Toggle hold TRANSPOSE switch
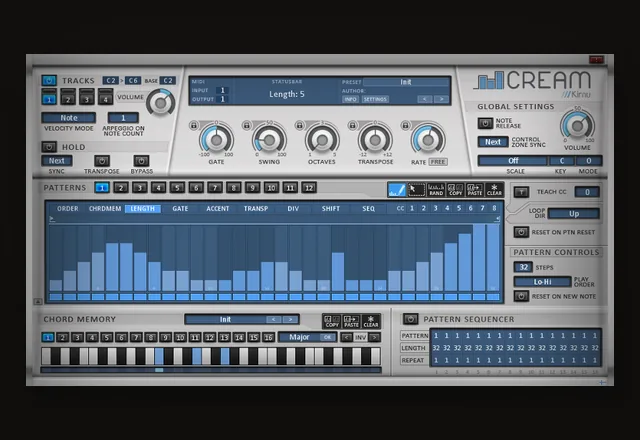The height and width of the screenshot is (440, 640). click(102, 160)
